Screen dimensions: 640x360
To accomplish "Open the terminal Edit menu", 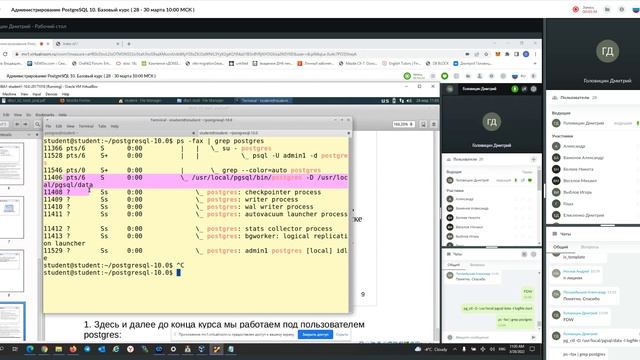I will click(59, 126).
